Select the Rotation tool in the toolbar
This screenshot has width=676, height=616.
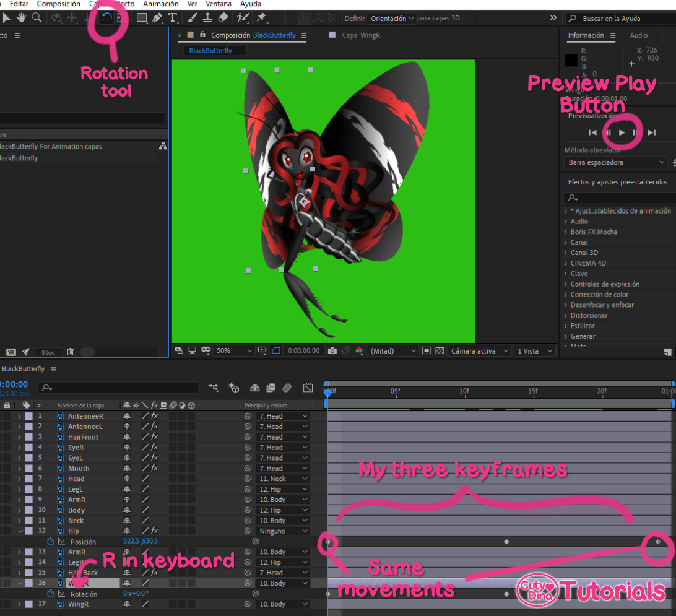tap(106, 18)
